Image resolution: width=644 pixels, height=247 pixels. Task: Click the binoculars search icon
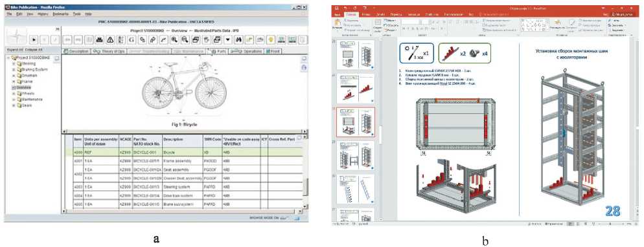pos(238,39)
